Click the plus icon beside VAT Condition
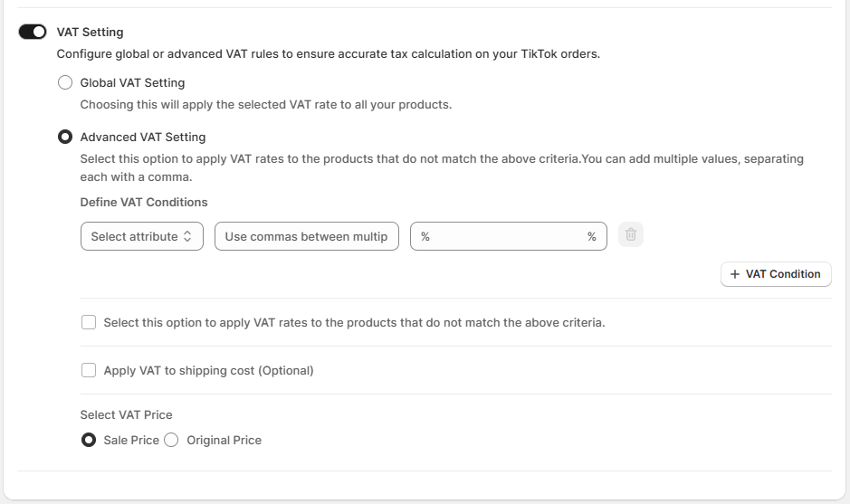Image resolution: width=850 pixels, height=504 pixels. 735,274
